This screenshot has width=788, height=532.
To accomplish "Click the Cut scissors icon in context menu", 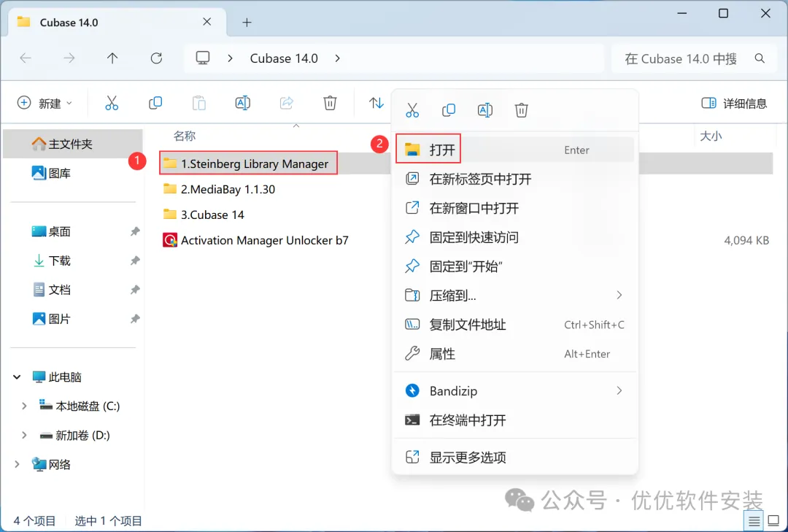I will click(412, 109).
